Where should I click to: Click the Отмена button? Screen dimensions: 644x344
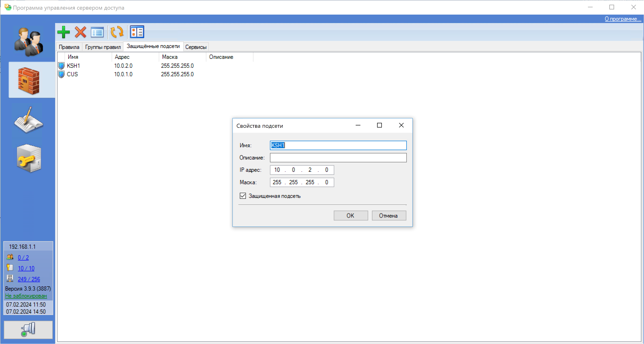pyautogui.click(x=388, y=216)
